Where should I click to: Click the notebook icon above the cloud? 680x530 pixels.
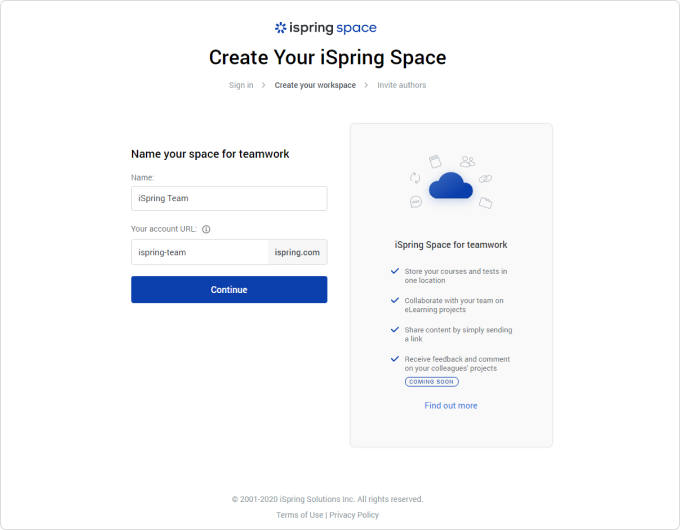tap(435, 160)
